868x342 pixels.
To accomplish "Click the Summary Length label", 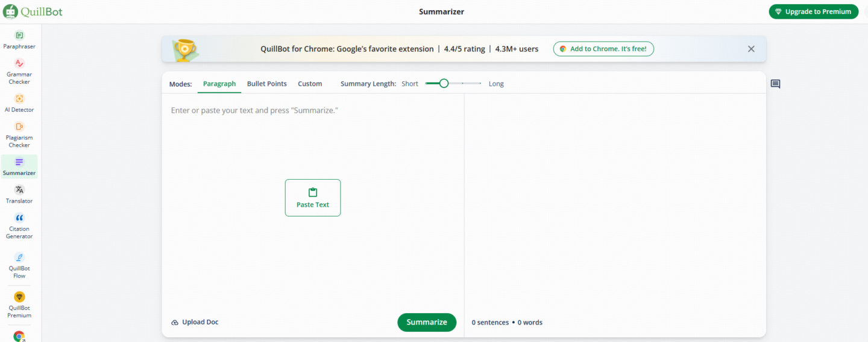I will click(x=368, y=84).
